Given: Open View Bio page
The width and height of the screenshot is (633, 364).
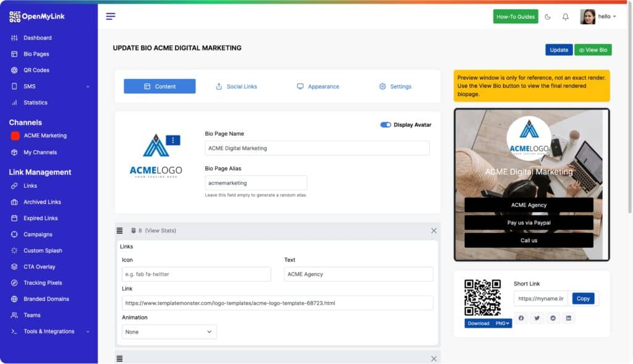Looking at the screenshot, I should tap(593, 49).
